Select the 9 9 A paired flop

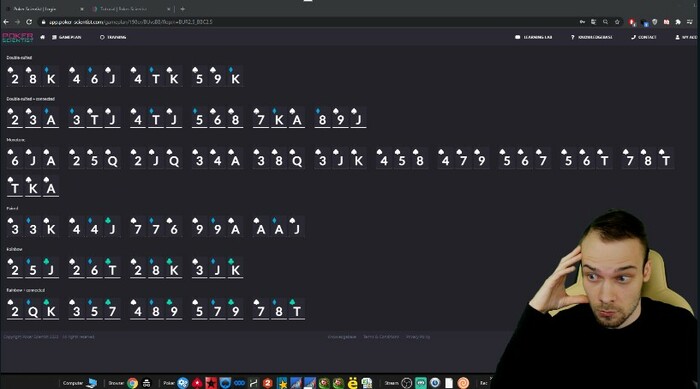pyautogui.click(x=217, y=227)
